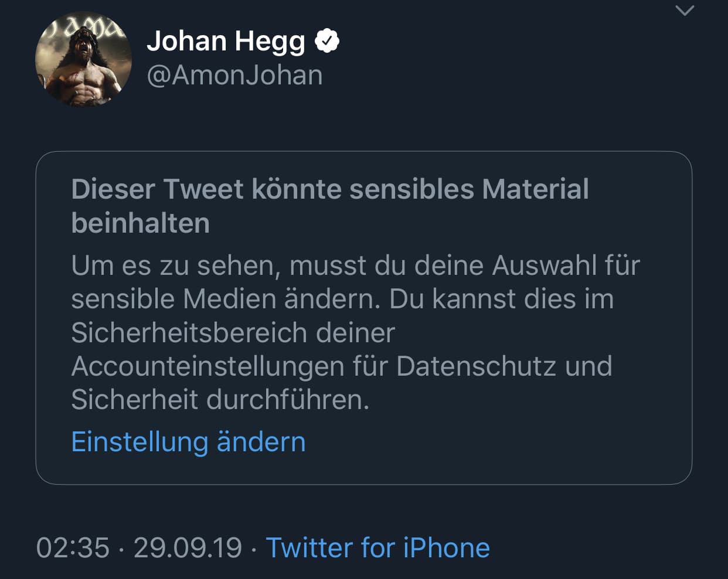Click the word 'Accounteinstellungen' in the warning
The width and height of the screenshot is (728, 579).
tap(207, 366)
